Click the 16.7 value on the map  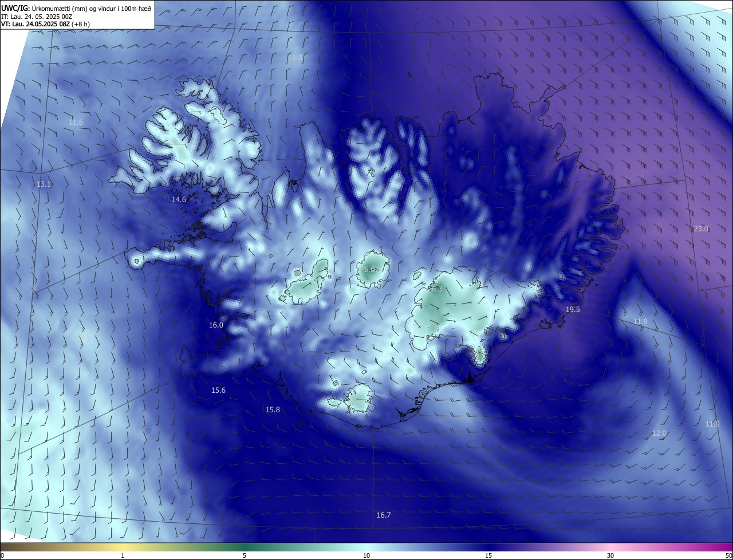point(384,515)
